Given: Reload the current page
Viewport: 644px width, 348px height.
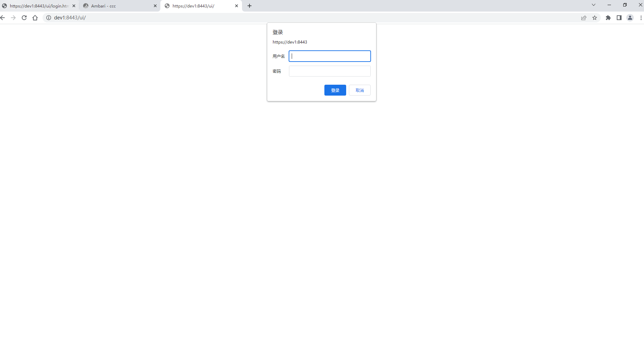Looking at the screenshot, I should point(24,18).
